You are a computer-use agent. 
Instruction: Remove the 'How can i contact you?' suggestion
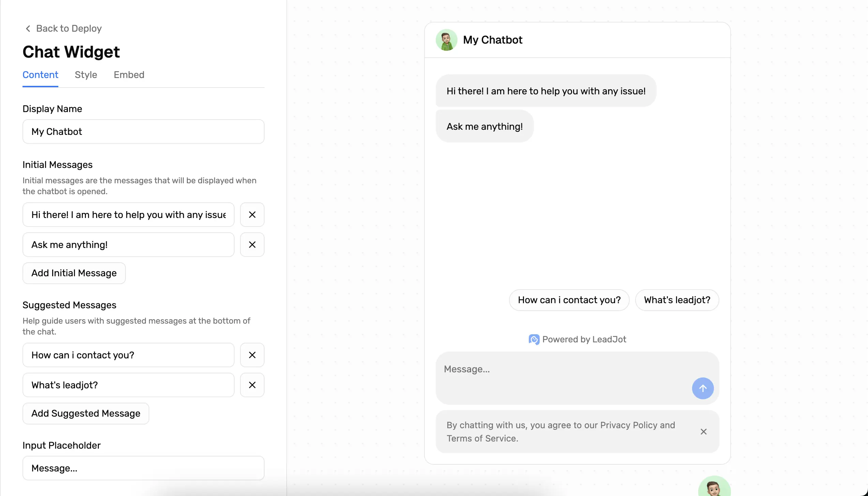click(252, 355)
